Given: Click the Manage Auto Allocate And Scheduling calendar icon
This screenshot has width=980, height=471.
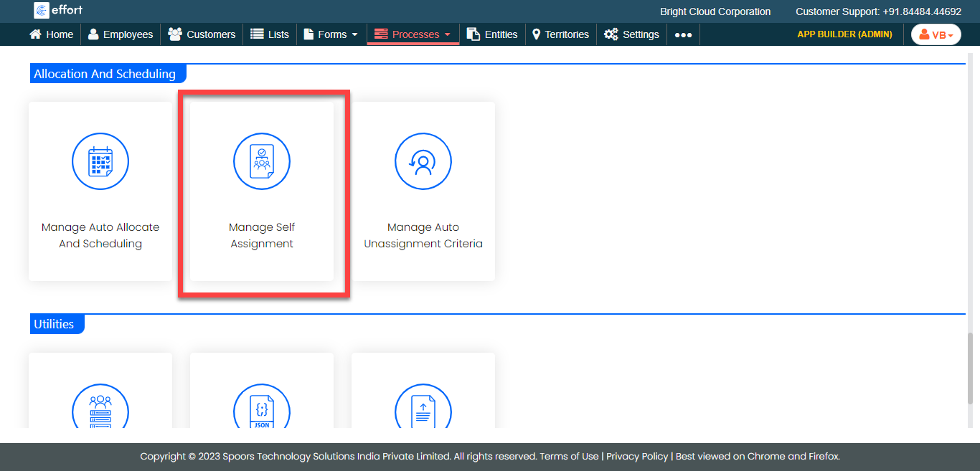Looking at the screenshot, I should 100,162.
